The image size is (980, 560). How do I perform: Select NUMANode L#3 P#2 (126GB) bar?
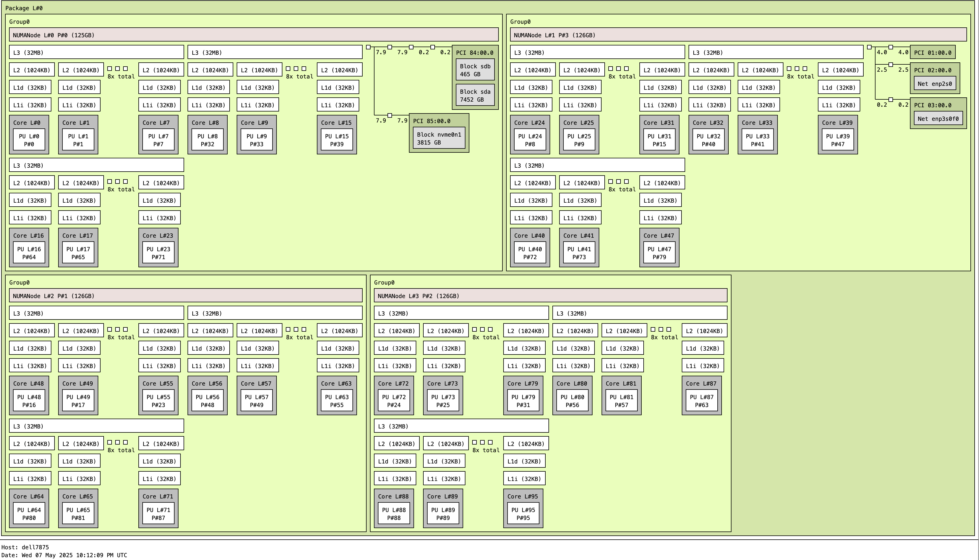tap(550, 296)
